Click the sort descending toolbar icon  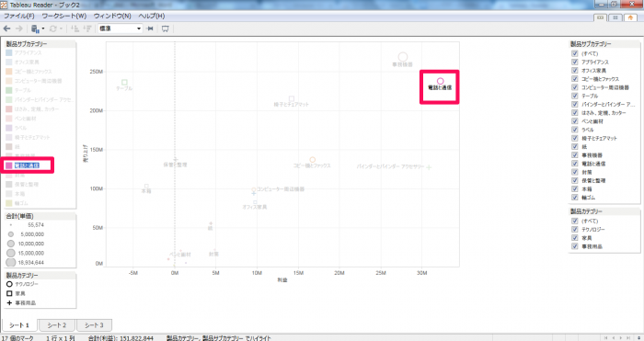[x=87, y=28]
